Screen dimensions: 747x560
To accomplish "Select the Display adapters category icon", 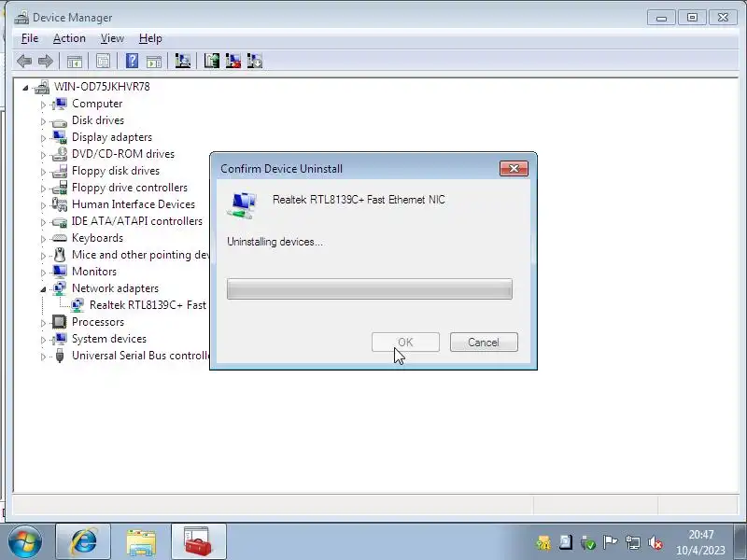I will click(60, 137).
